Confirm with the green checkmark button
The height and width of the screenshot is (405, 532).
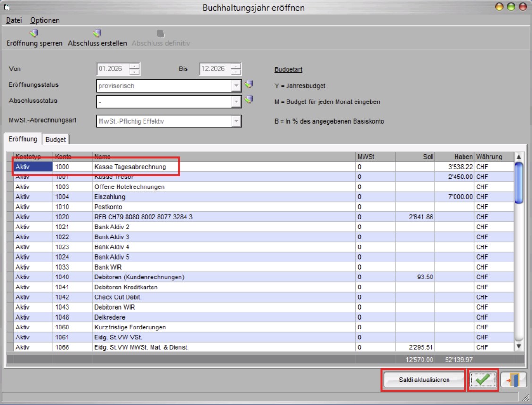tap(482, 380)
